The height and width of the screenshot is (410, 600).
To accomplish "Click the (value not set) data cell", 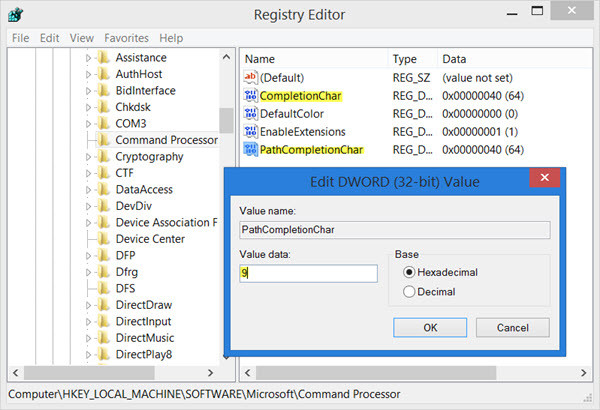I will pos(477,78).
